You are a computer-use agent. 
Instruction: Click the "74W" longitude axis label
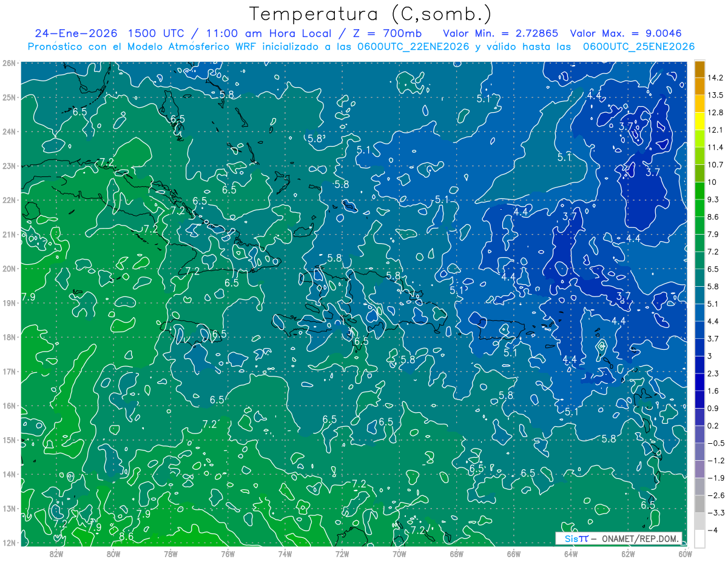click(285, 553)
